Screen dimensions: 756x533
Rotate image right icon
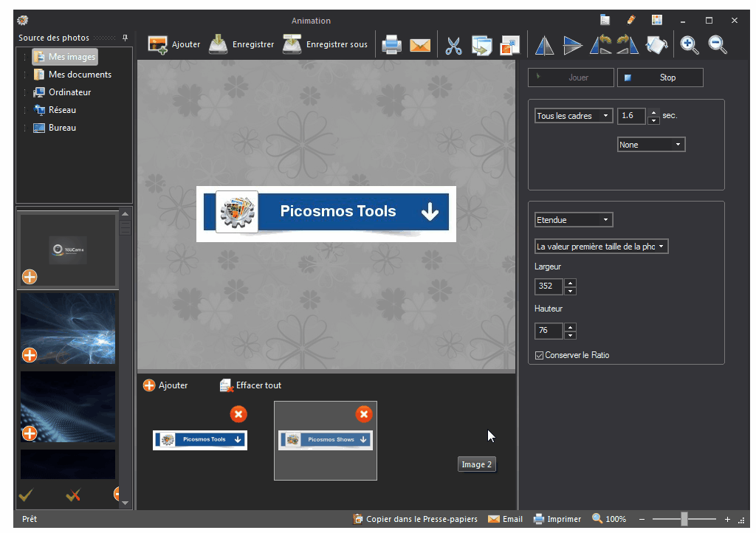coord(628,45)
